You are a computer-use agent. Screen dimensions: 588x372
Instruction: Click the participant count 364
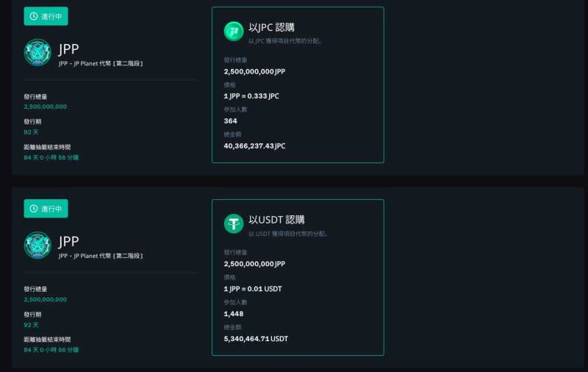coord(230,121)
